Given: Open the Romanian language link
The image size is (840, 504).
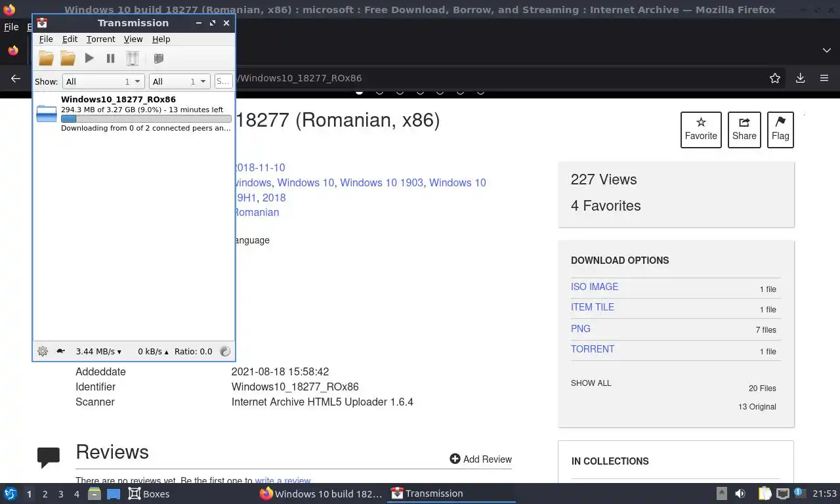Looking at the screenshot, I should point(257,213).
